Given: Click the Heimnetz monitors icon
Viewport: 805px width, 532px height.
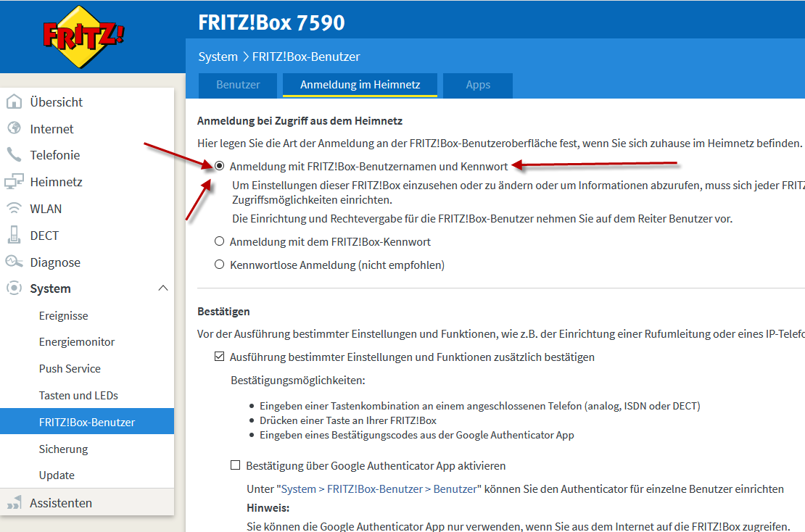Looking at the screenshot, I should point(14,182).
